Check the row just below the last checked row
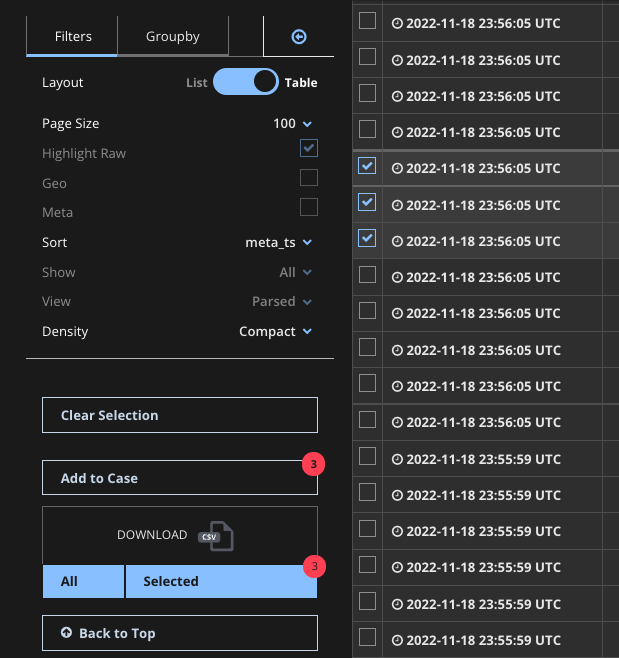 click(x=367, y=275)
